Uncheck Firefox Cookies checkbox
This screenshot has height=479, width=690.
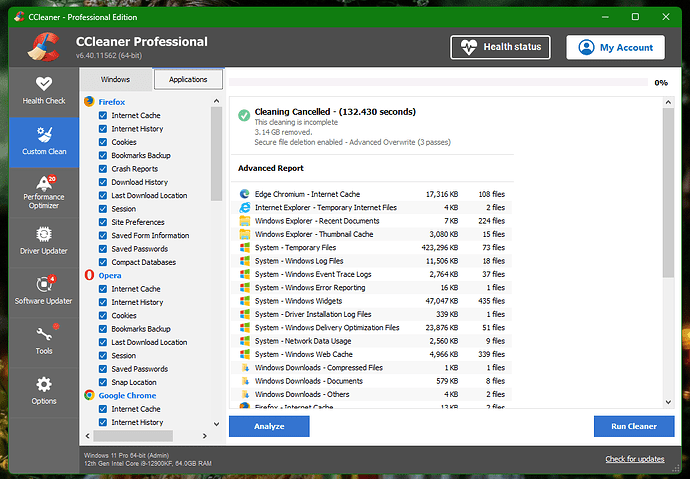103,142
